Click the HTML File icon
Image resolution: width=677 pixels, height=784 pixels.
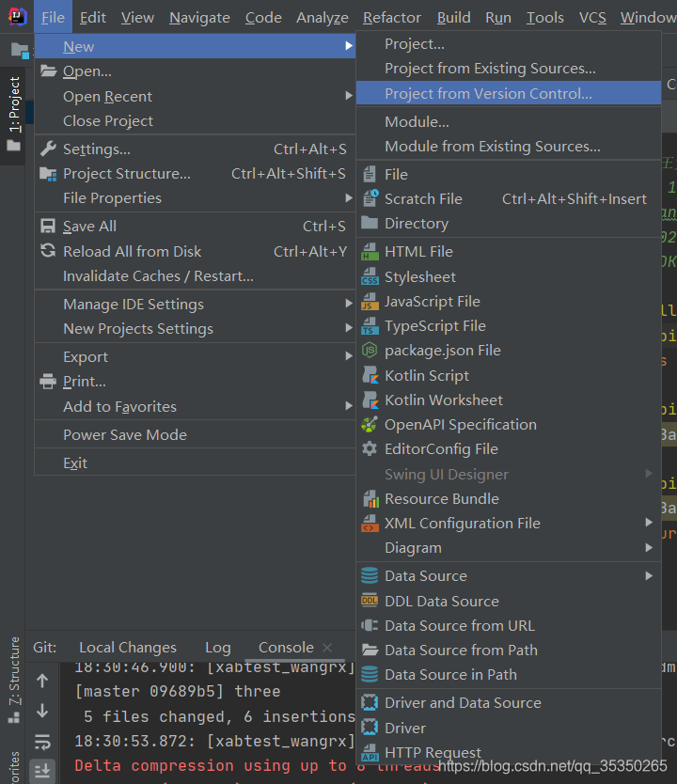point(370,252)
